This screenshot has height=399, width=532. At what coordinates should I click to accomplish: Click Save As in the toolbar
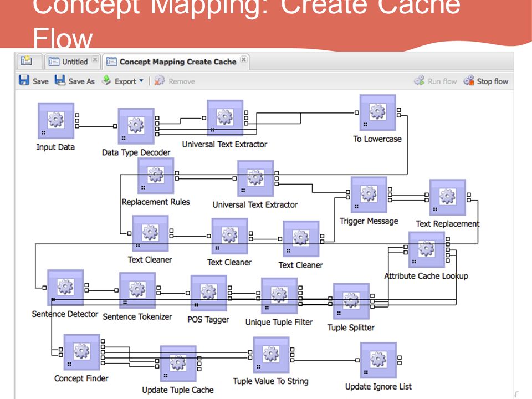pos(75,81)
